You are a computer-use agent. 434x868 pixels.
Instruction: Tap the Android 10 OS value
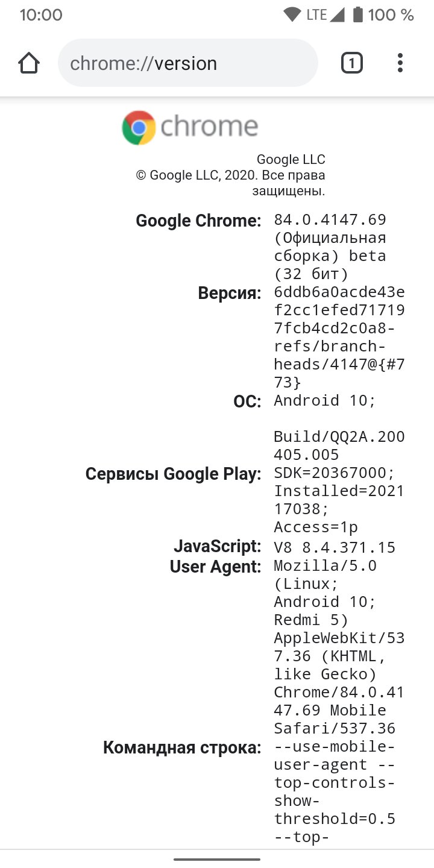tap(324, 401)
